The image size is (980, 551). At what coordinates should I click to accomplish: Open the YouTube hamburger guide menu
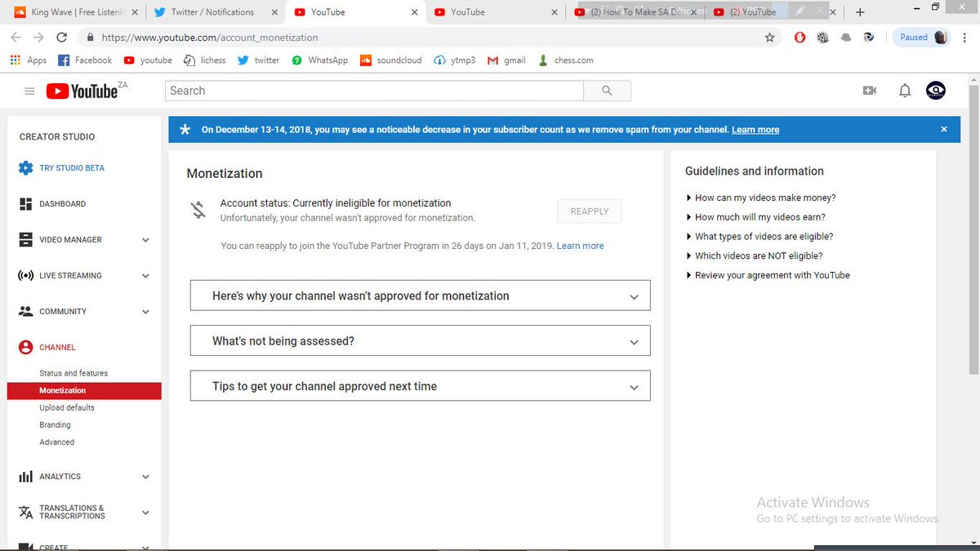click(29, 91)
